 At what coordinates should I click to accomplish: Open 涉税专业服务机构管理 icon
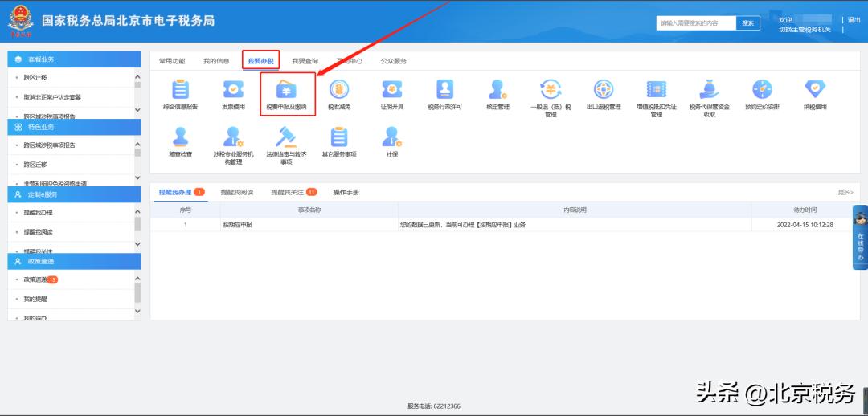pyautogui.click(x=233, y=137)
